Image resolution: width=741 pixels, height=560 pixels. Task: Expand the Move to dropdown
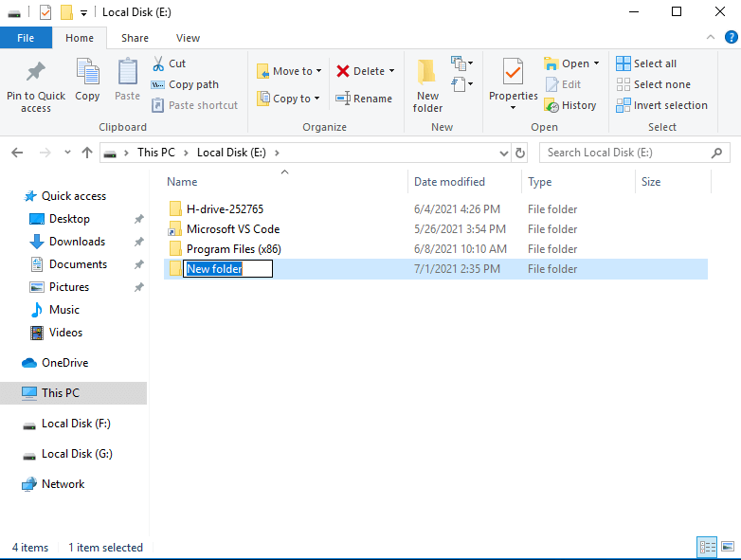pos(318,71)
